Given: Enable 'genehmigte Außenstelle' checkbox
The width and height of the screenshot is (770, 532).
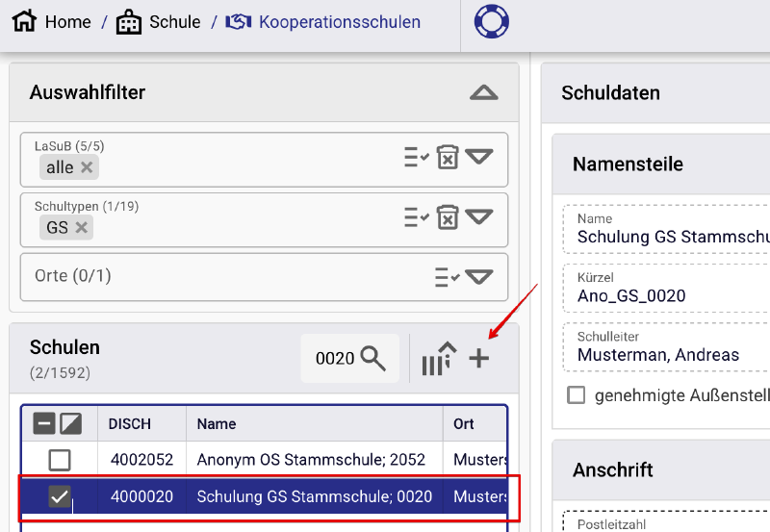Looking at the screenshot, I should tap(577, 394).
